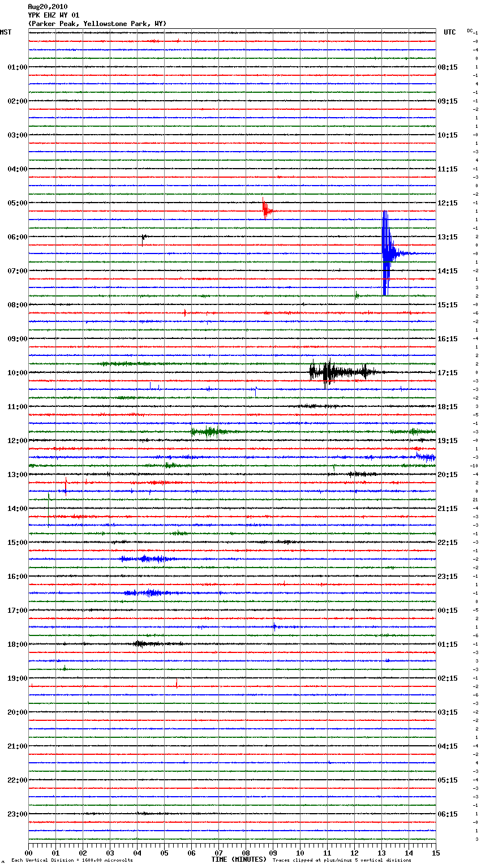Image resolution: width=481 pixels, height=868 pixels.
Task: Click minute "09" on the bottom axis
Action: (x=273, y=852)
